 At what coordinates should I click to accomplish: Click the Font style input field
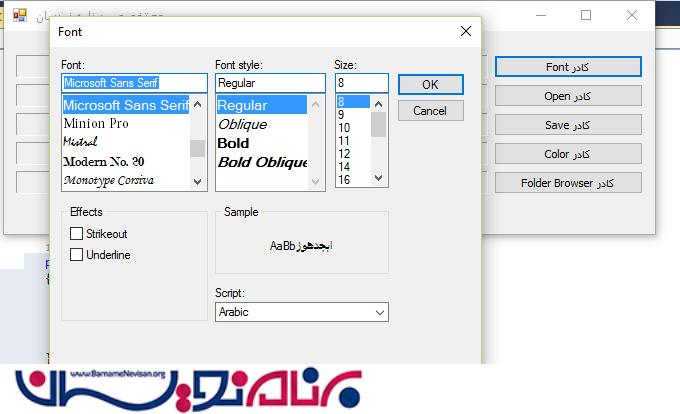pyautogui.click(x=270, y=83)
